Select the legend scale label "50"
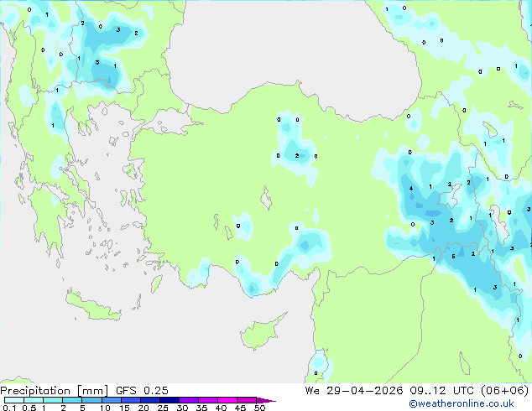Image resolution: width=532 pixels, height=411 pixels. (x=259, y=408)
